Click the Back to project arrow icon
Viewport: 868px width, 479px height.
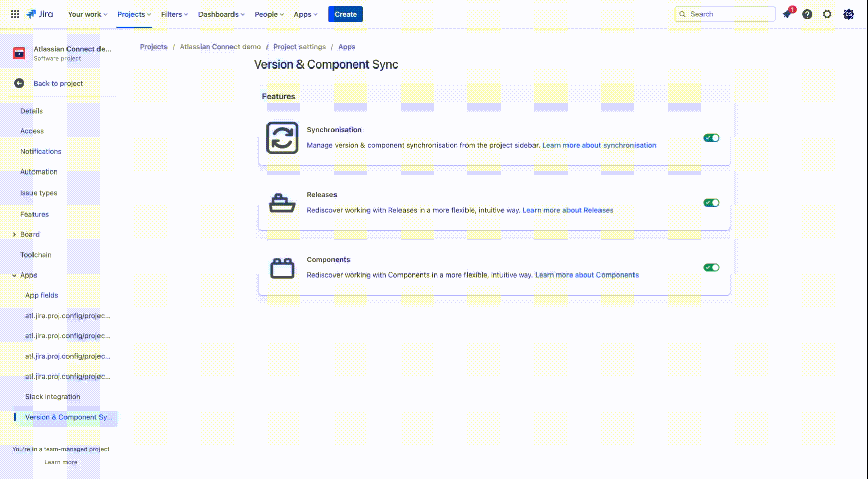pyautogui.click(x=19, y=83)
